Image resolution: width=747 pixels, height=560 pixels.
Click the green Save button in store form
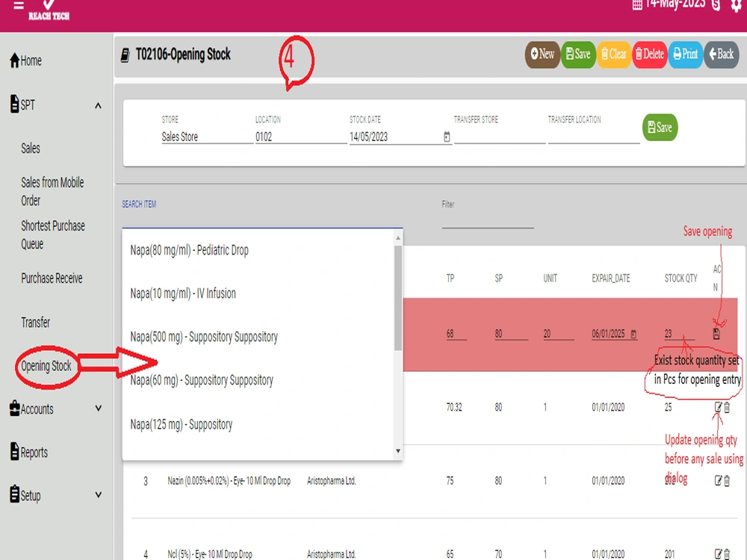coord(660,127)
